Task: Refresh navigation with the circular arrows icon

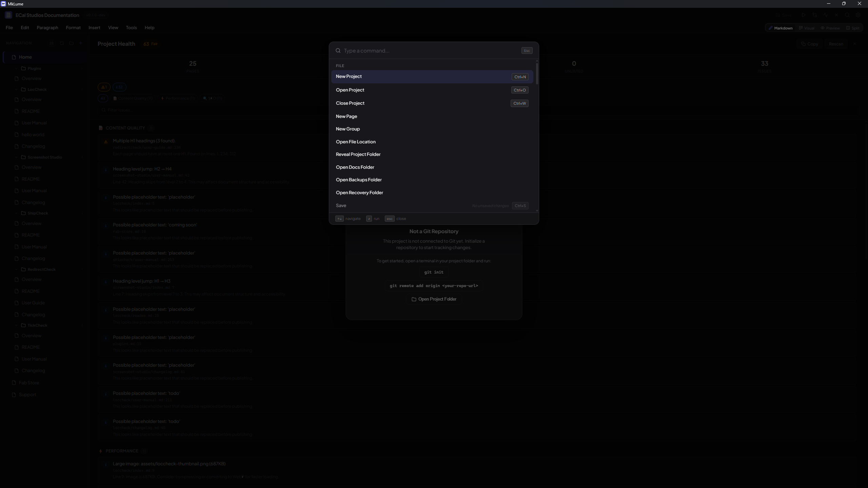Action: (62, 43)
